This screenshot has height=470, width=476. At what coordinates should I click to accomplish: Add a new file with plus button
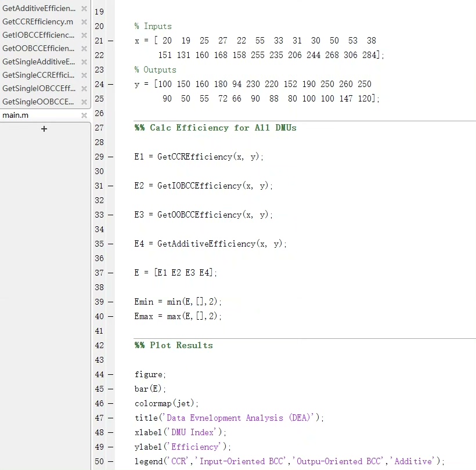(44, 129)
